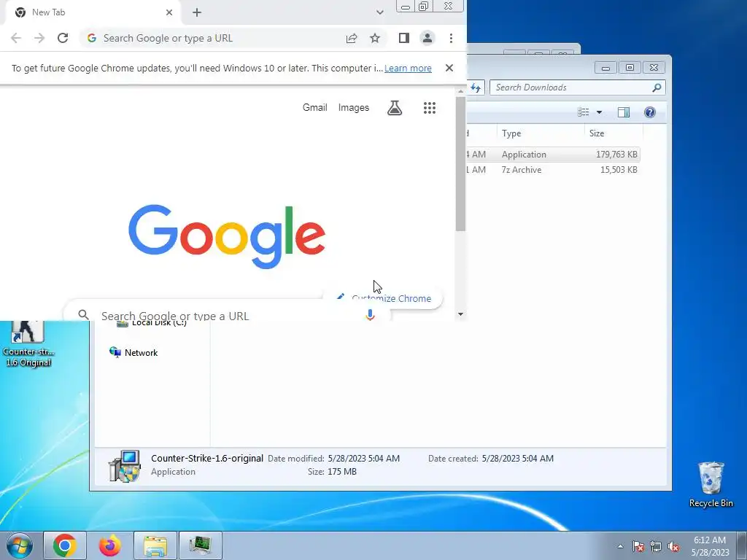
Task: Open Action Center flag icon in tray
Action: coord(638,546)
